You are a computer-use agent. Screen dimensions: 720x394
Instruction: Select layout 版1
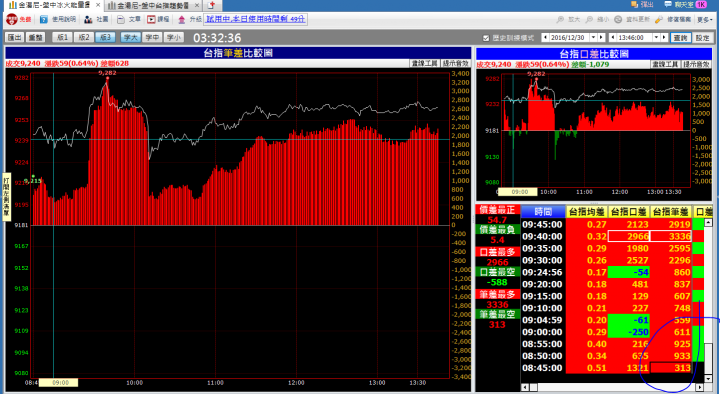(x=62, y=38)
